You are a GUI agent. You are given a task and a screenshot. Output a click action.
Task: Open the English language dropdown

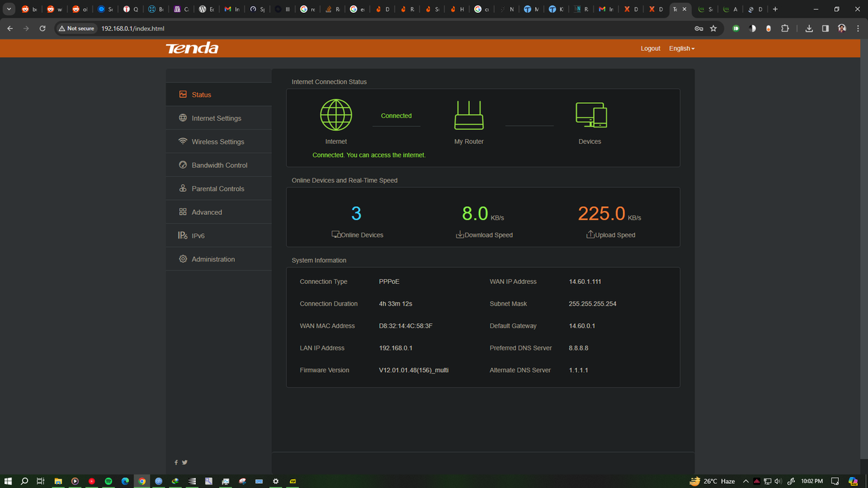682,49
